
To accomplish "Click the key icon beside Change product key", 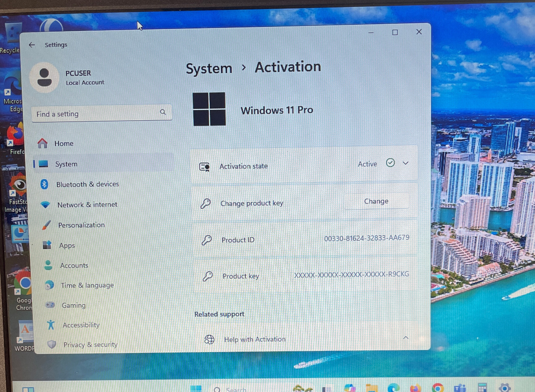I will pyautogui.click(x=205, y=203).
